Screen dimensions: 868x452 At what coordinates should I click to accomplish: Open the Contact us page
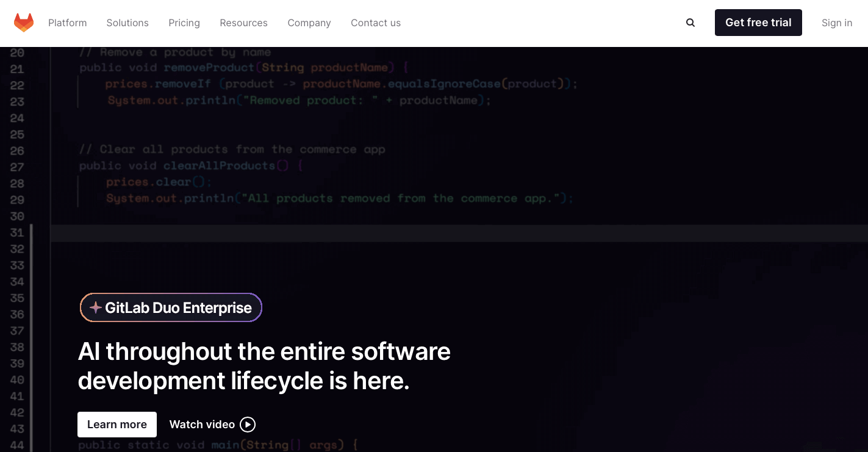point(376,23)
